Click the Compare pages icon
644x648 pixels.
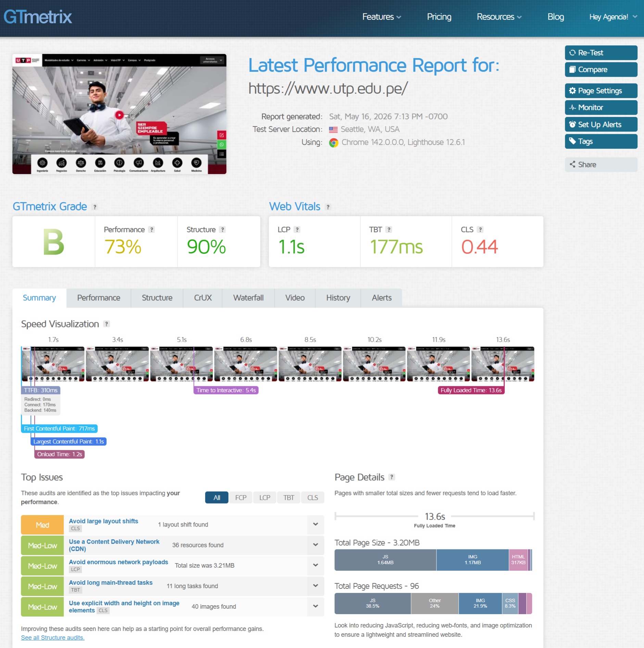[x=572, y=69]
